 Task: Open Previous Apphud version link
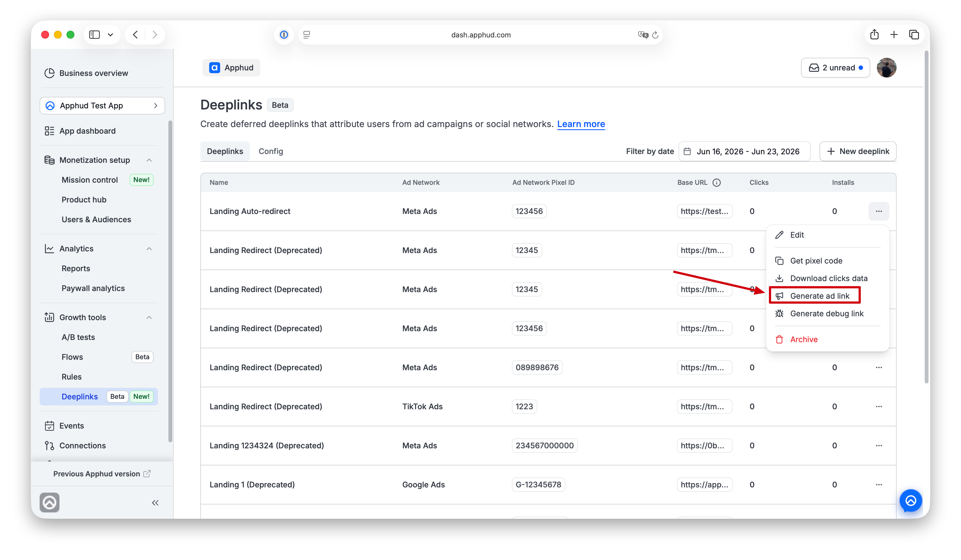102,473
